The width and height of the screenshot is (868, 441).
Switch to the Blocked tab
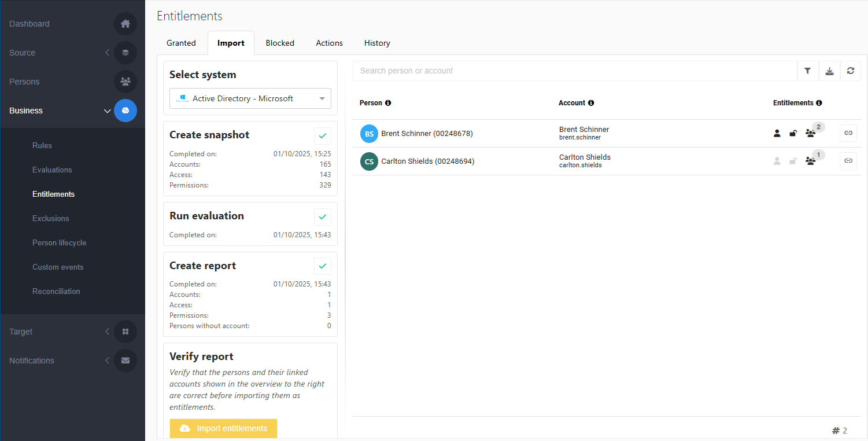[280, 43]
